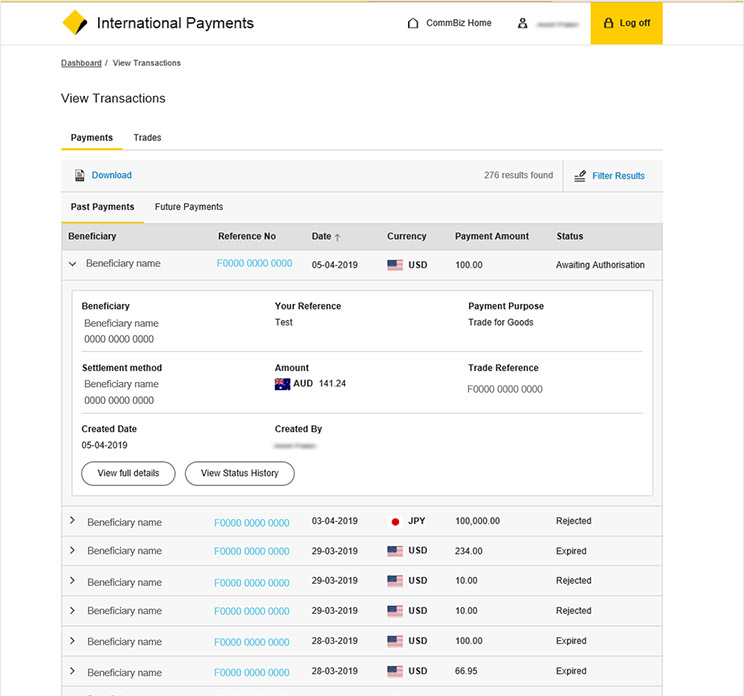The height and width of the screenshot is (696, 744).
Task: Open reference link of 234.00 USD payment
Action: 251,551
